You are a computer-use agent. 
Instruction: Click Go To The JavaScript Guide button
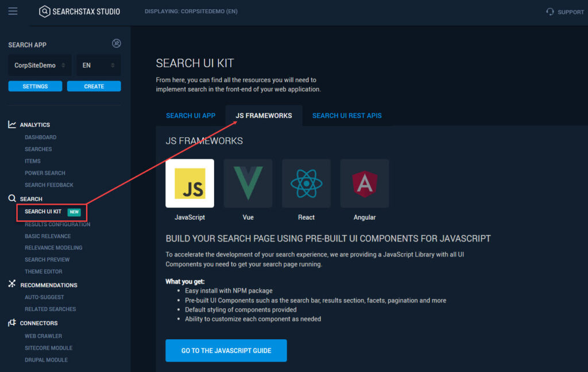[x=226, y=351]
